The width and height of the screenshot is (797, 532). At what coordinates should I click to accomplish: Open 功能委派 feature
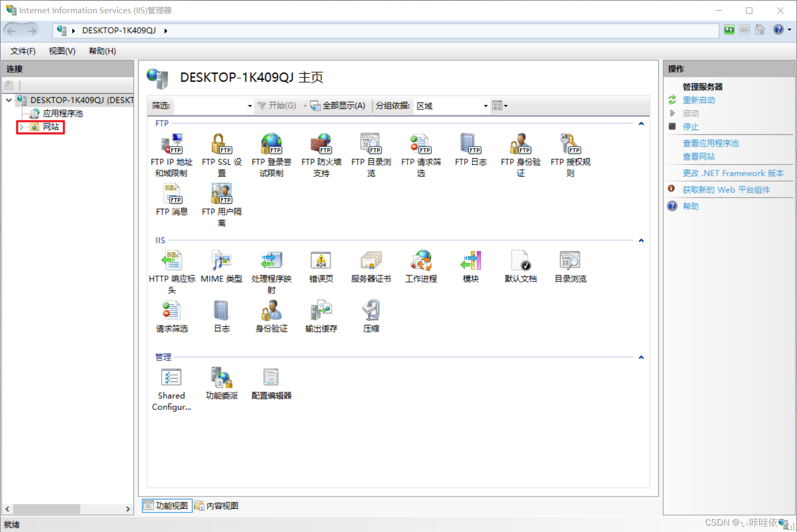(222, 383)
